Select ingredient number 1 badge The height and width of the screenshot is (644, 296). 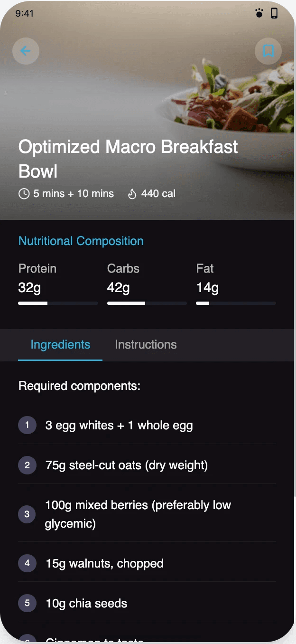pyautogui.click(x=27, y=425)
